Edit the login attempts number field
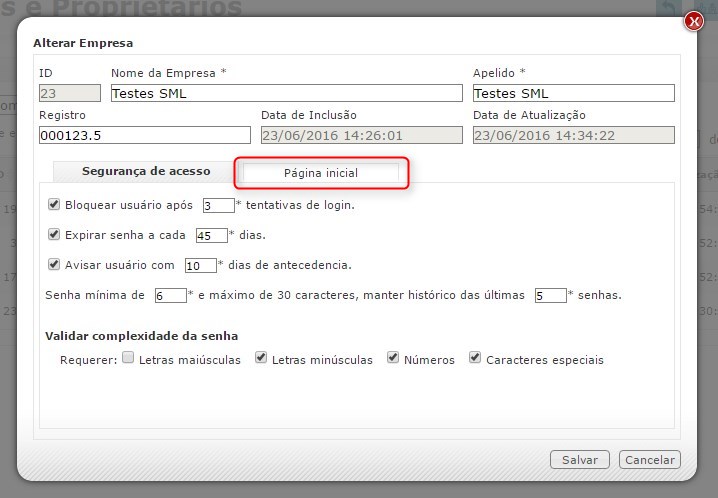This screenshot has height=498, width=718. coord(217,206)
